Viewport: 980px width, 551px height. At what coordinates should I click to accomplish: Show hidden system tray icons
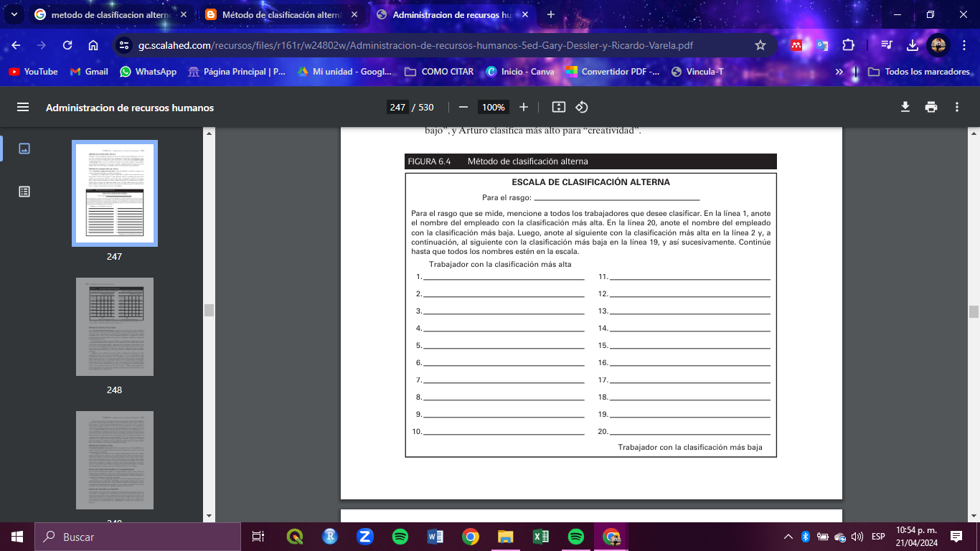coord(788,537)
